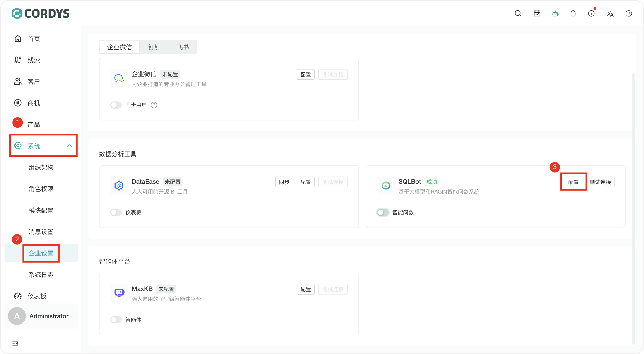Open 组织架构 in the sidebar
This screenshot has width=644, height=354.
41,167
